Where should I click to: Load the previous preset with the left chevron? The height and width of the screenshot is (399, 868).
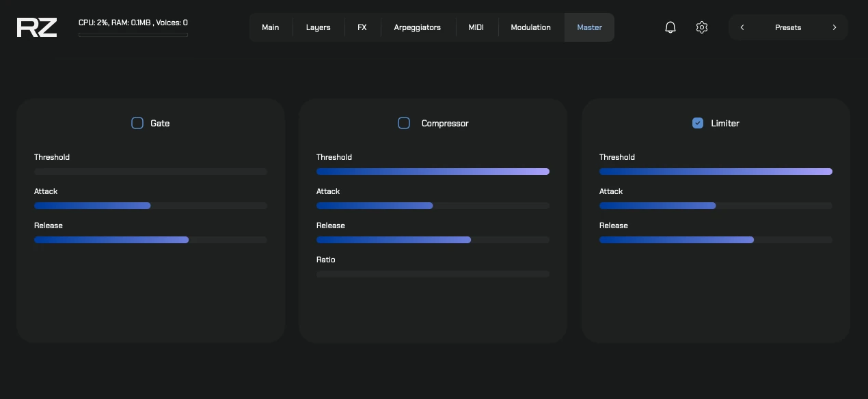pyautogui.click(x=742, y=27)
